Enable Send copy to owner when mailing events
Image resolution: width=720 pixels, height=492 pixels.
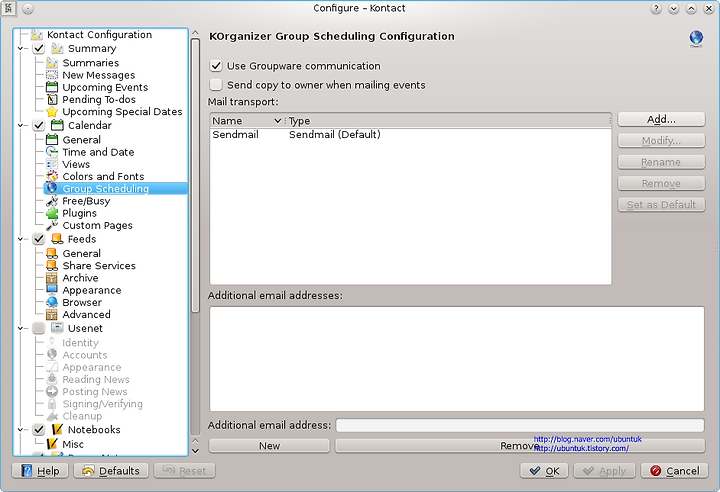pos(216,85)
